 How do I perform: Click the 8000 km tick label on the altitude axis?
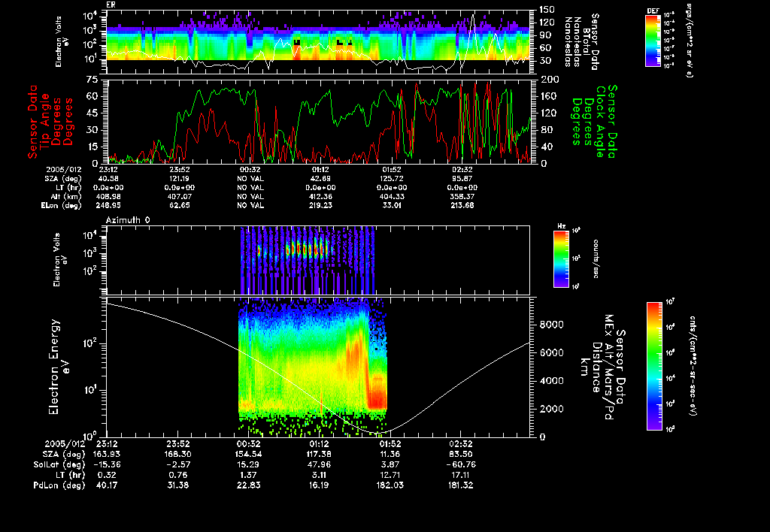click(551, 325)
